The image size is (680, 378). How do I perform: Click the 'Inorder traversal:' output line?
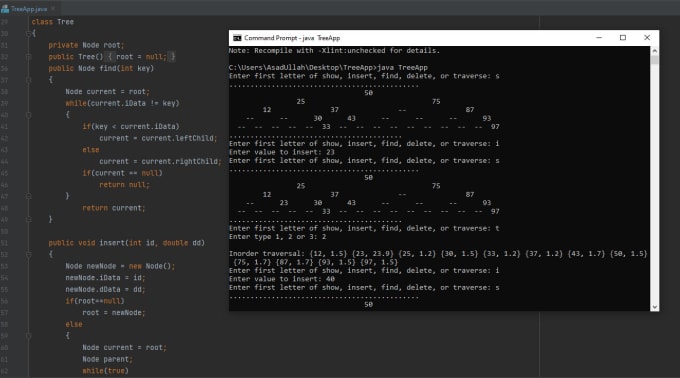[x=438, y=254]
